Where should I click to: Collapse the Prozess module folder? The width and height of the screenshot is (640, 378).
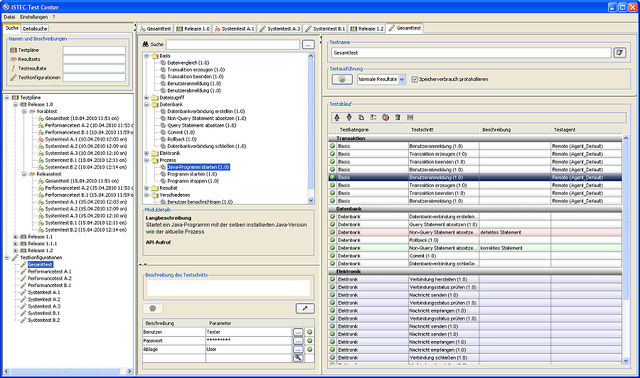(x=147, y=160)
